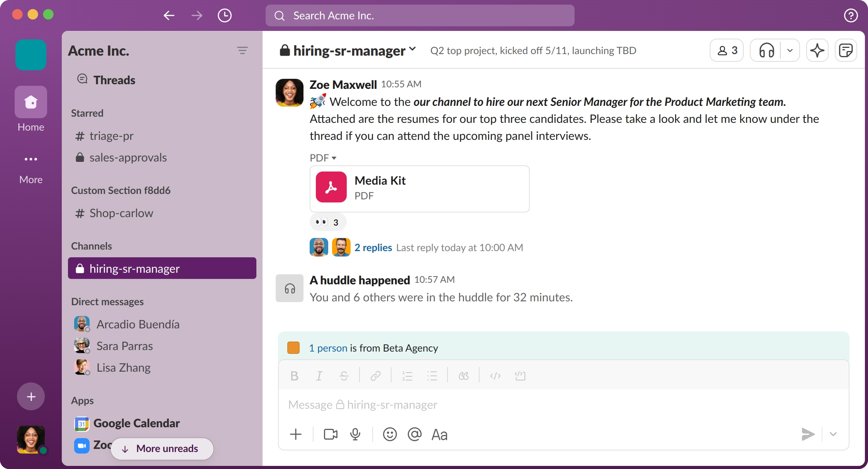Toggle inline code formatting
868x469 pixels.
[x=495, y=376]
